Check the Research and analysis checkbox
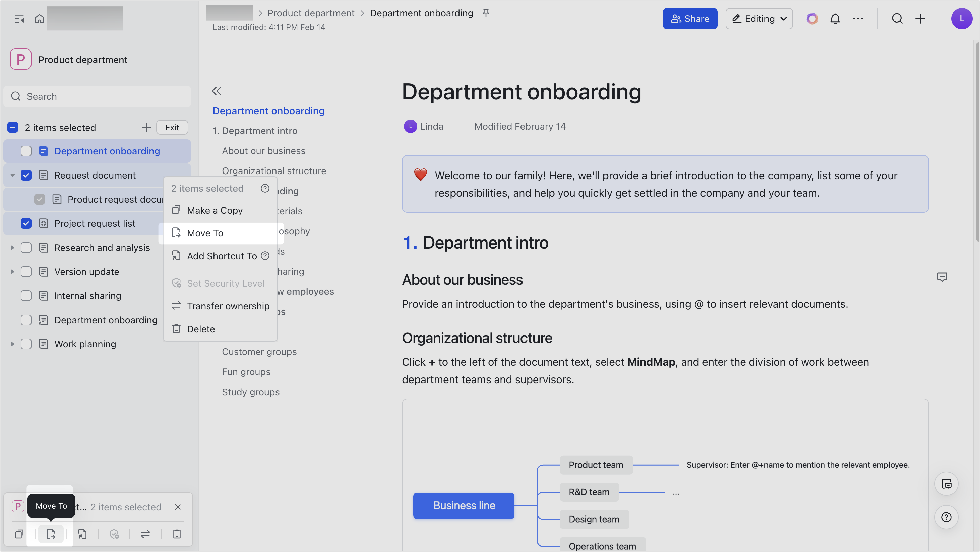The width and height of the screenshot is (980, 552). tap(26, 248)
